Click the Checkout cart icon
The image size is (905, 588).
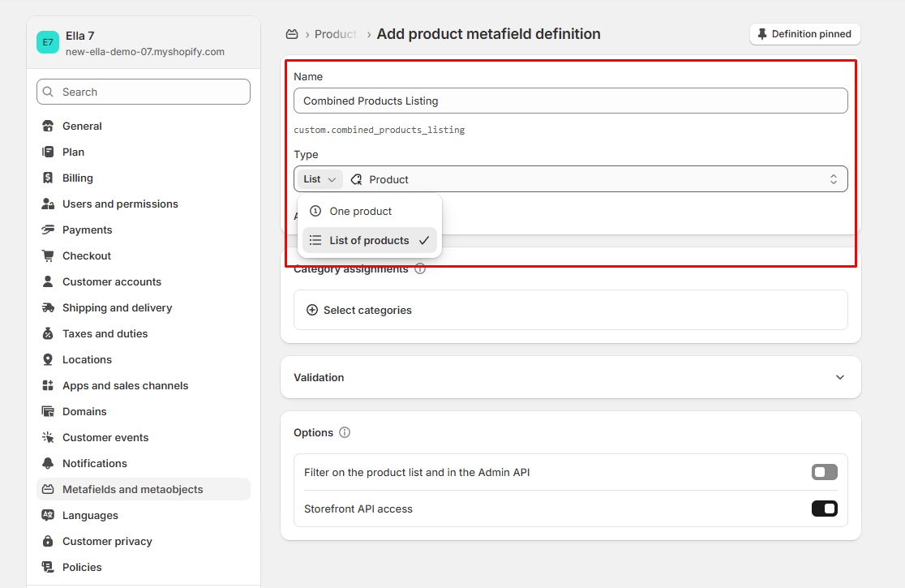click(48, 255)
